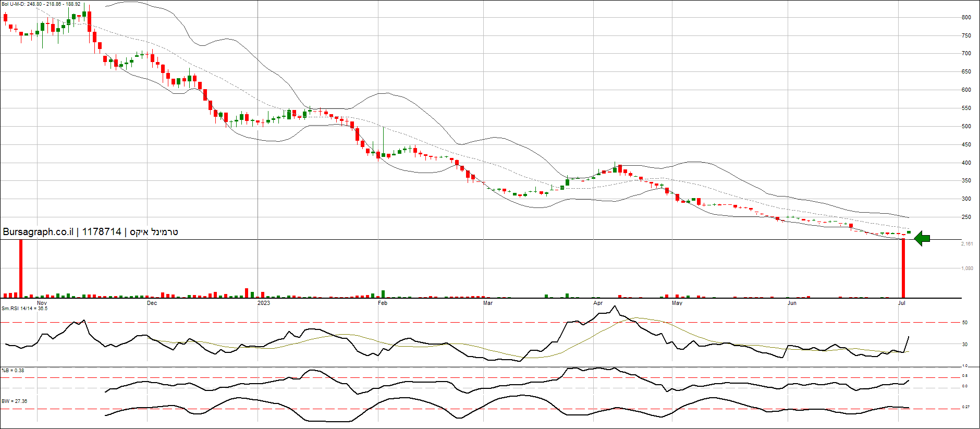Choose the Jun label on the time axis
The image size is (980, 429).
792,303
